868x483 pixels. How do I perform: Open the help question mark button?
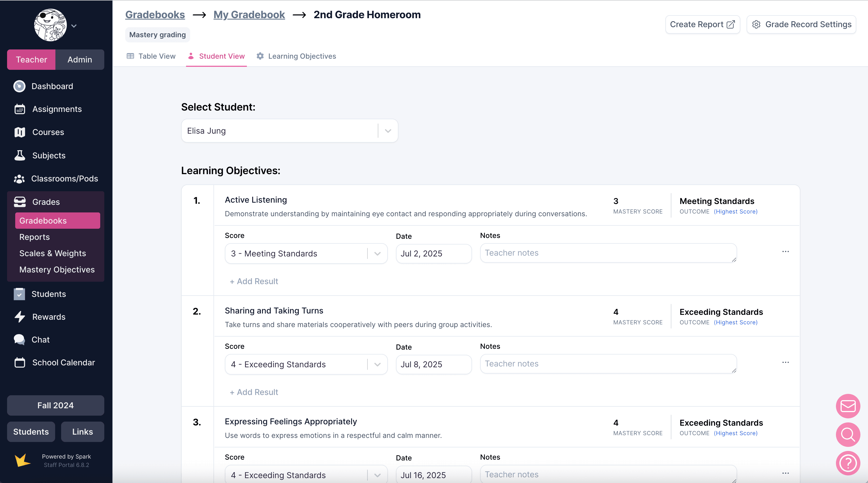(848, 463)
